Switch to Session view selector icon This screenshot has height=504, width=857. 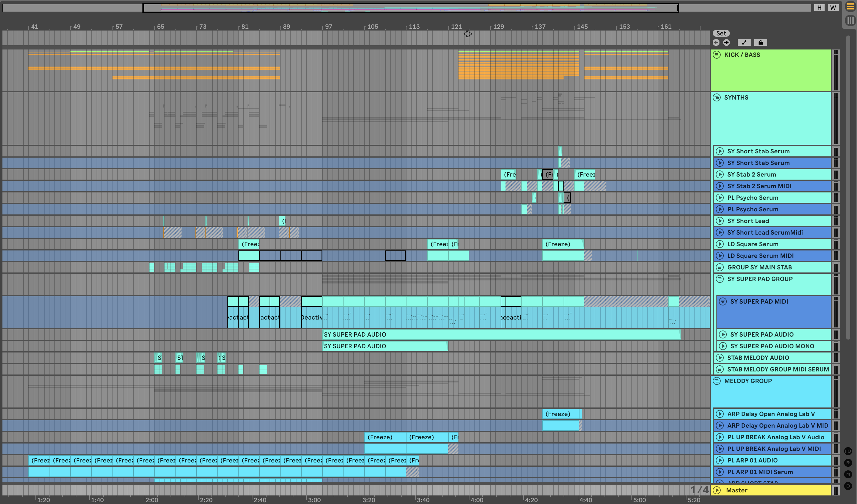[850, 20]
